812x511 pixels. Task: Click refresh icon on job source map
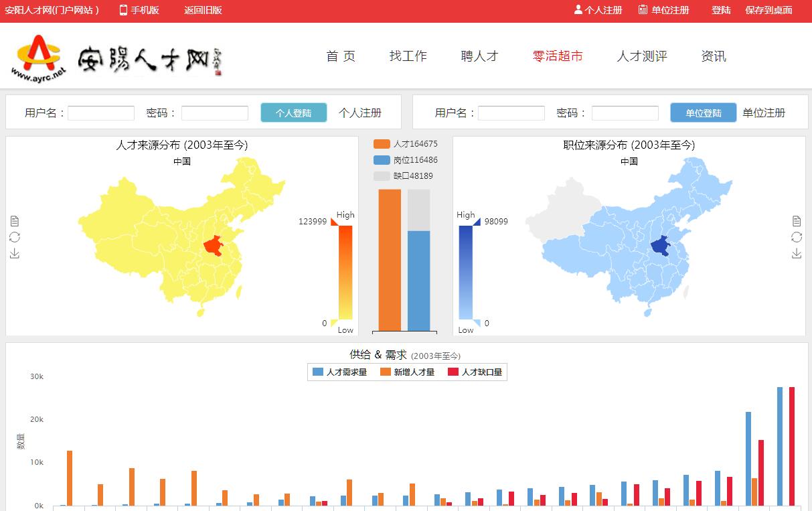coord(797,237)
